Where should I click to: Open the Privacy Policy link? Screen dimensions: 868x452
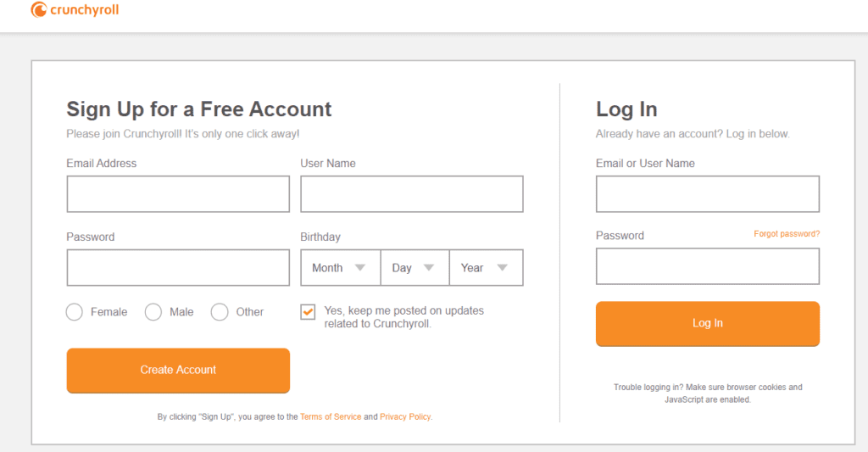click(x=405, y=416)
